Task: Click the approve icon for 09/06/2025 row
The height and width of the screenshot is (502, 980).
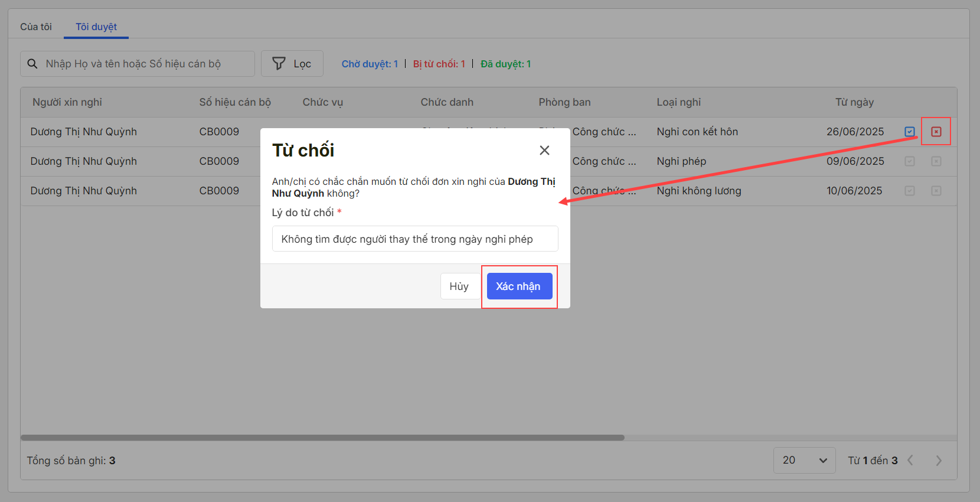Action: (910, 161)
